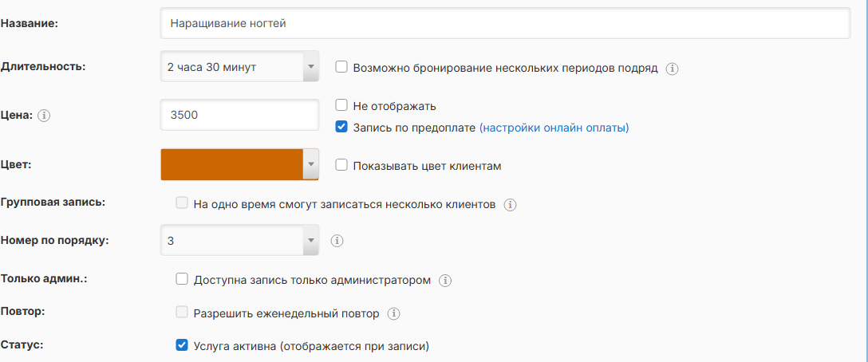Click the Повтор label
The image size is (868, 362).
[22, 312]
